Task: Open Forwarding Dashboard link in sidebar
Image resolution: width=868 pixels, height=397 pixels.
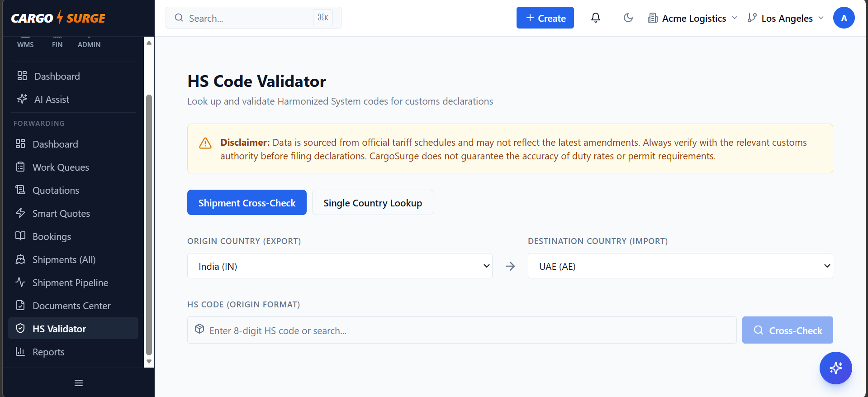Action: point(72,144)
